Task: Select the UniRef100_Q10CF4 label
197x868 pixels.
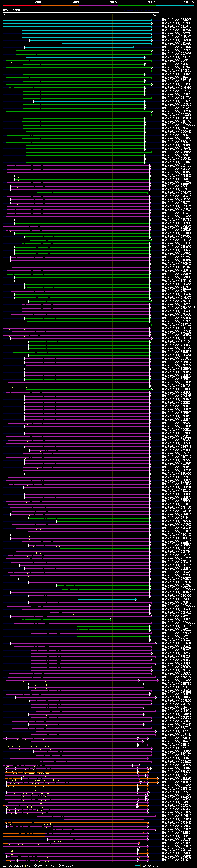Action: (x=177, y=61)
